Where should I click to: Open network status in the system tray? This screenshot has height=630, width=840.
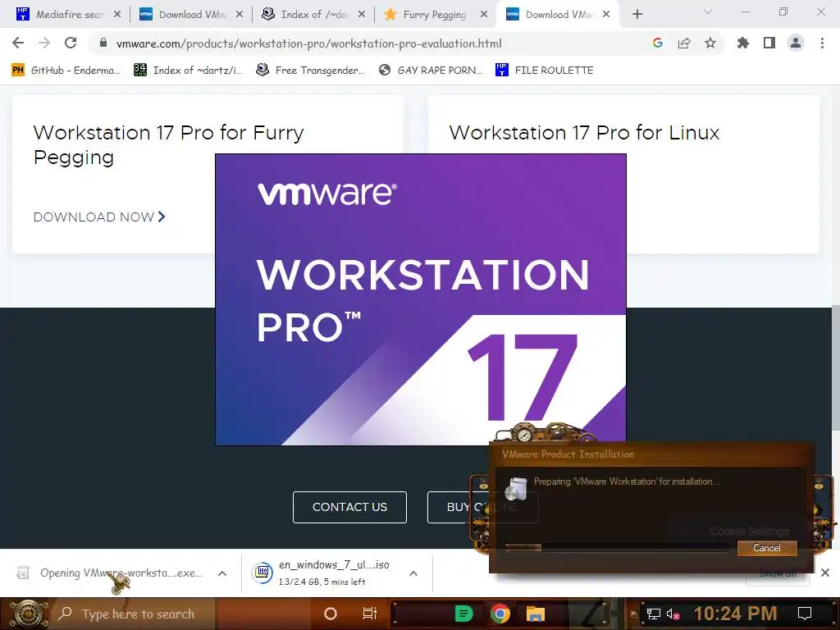[x=653, y=614]
